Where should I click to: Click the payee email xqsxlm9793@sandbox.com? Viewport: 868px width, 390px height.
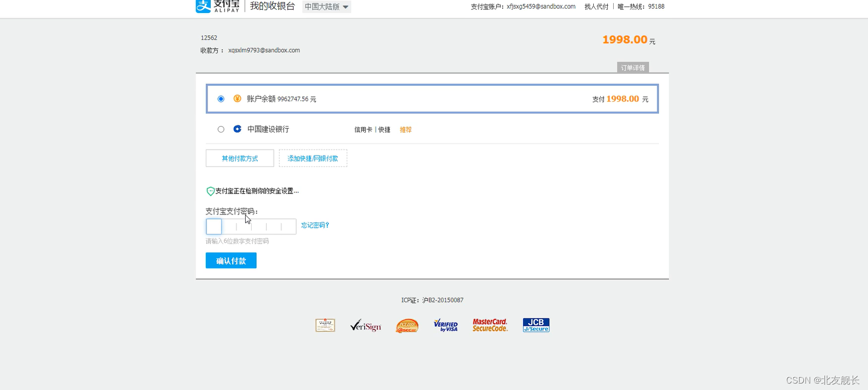[264, 50]
